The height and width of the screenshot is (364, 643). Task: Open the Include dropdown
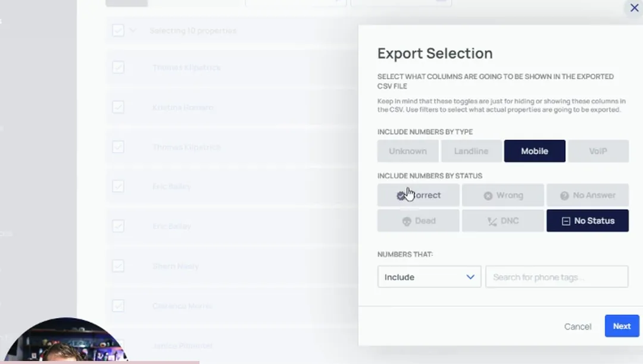tap(429, 277)
